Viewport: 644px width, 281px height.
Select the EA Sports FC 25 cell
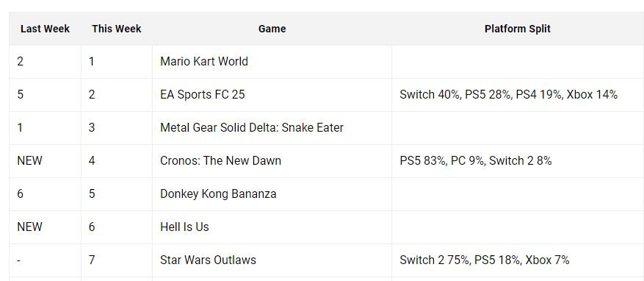click(272, 95)
